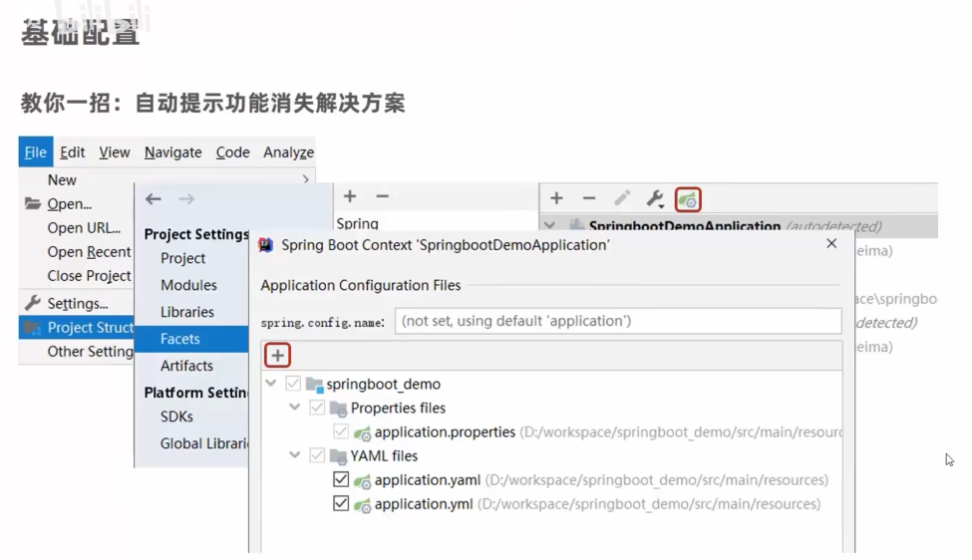Uncheck the application.yml checkbox
Screen dimensions: 972x560
[x=340, y=503]
